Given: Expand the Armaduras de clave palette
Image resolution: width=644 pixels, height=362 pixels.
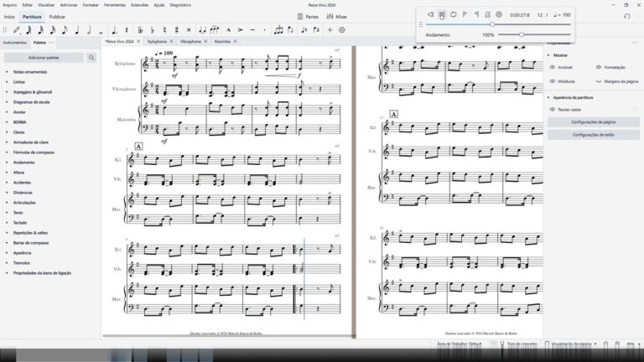Looking at the screenshot, I should pos(30,142).
